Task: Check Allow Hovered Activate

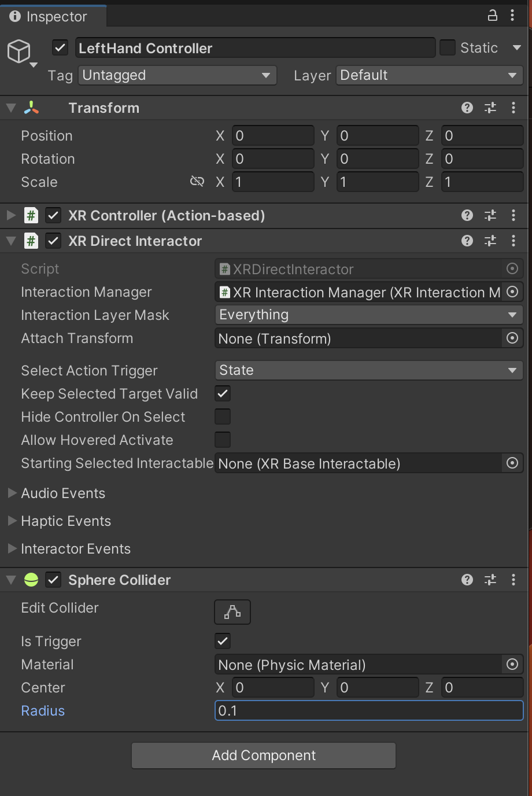Action: point(223,440)
